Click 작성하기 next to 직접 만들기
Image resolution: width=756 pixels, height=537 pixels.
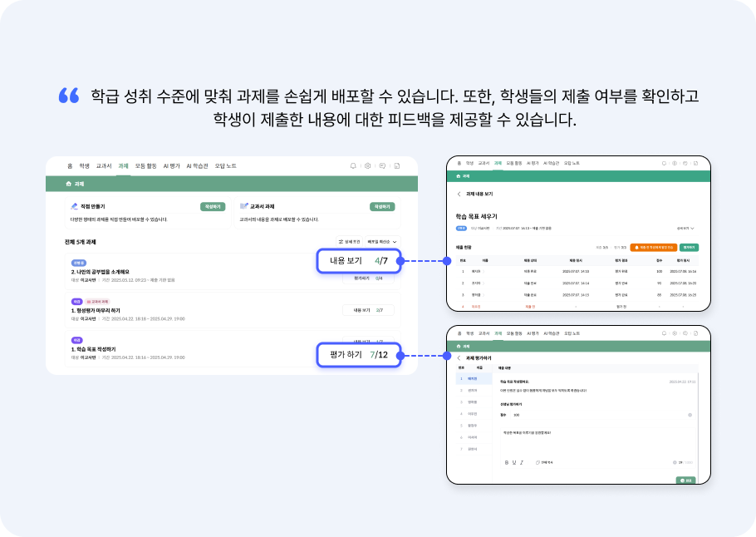pos(213,204)
